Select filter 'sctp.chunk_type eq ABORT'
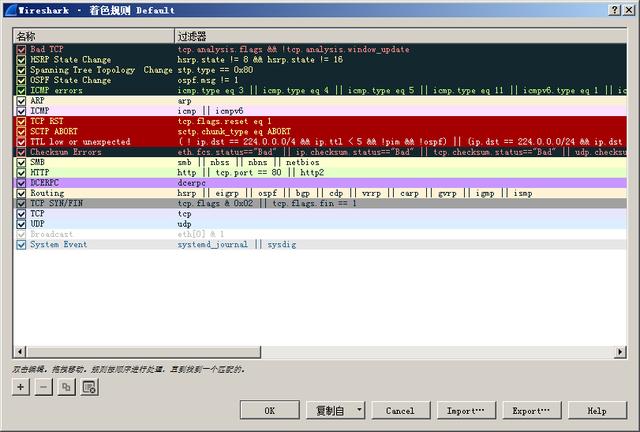Viewport: 640px width, 432px height. [234, 131]
